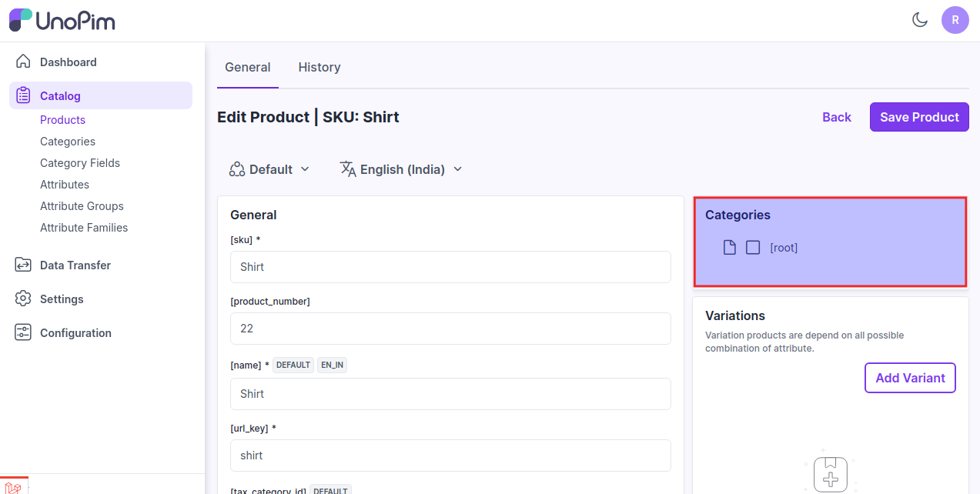The height and width of the screenshot is (494, 980).
Task: Click the Data Transfer folder icon
Action: (x=23, y=265)
